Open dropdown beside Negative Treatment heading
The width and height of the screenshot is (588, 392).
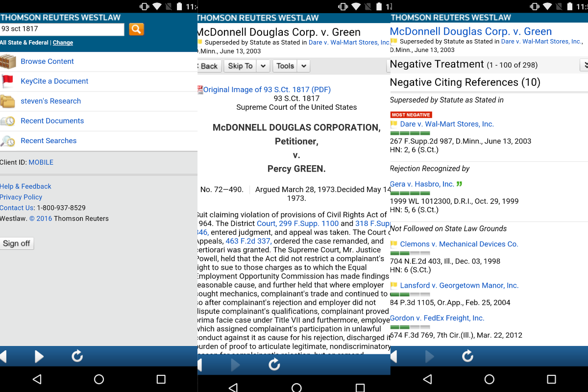coord(584,65)
